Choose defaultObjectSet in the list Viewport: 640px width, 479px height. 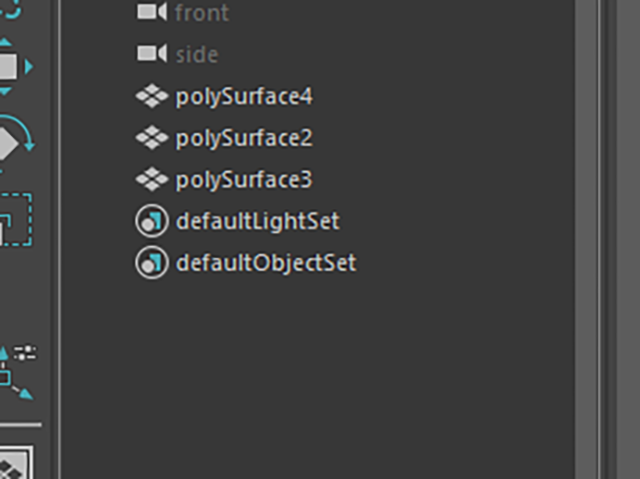click(265, 263)
